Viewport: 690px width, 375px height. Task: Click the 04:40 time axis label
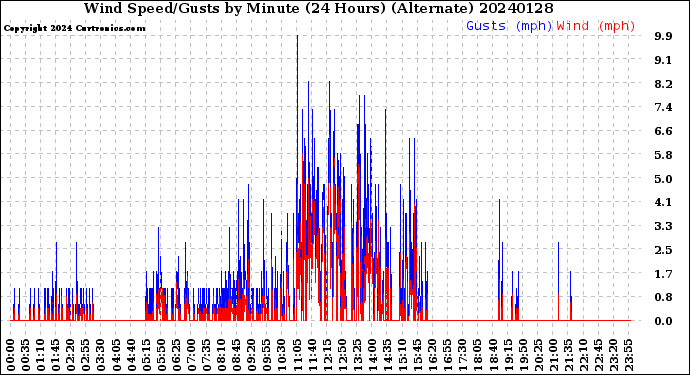click(131, 354)
